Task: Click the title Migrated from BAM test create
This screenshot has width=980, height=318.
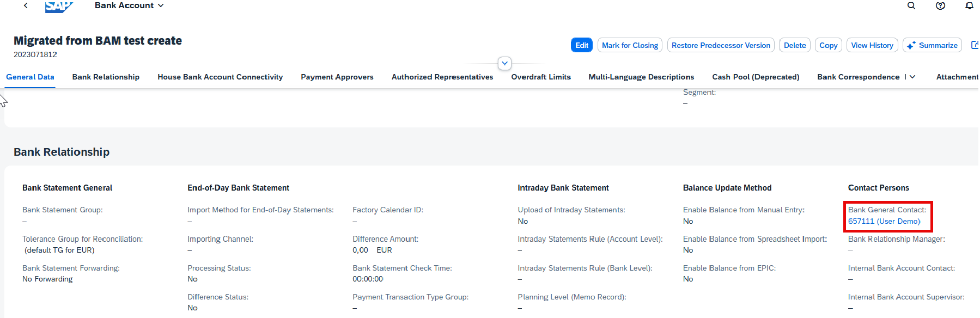Action: (98, 41)
